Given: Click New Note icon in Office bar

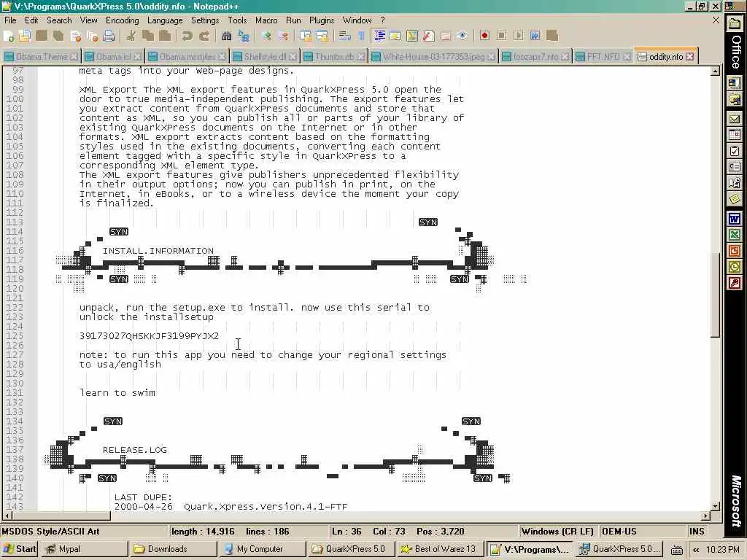Looking at the screenshot, I should click(x=735, y=199).
